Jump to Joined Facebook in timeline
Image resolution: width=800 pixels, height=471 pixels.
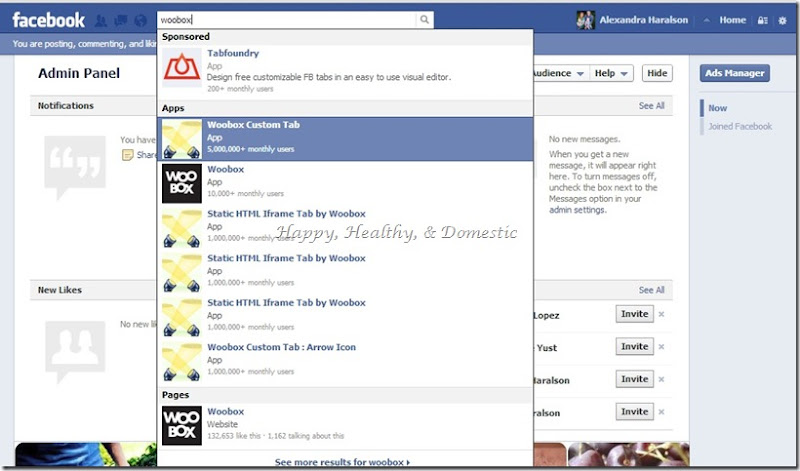click(x=740, y=127)
